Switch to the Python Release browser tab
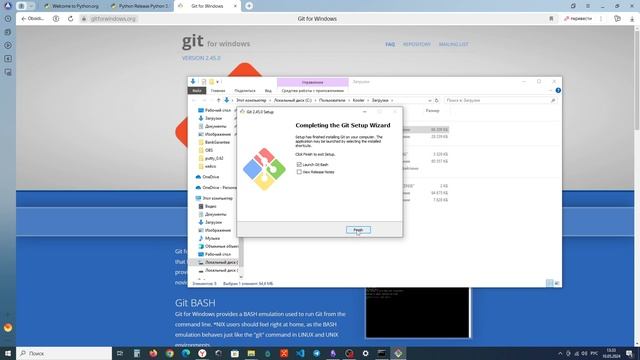This screenshot has width=640, height=360. (140, 6)
